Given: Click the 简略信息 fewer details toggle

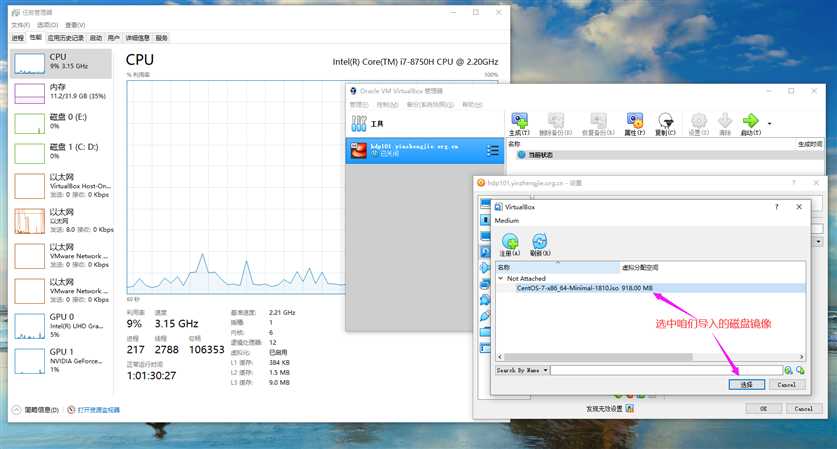Looking at the screenshot, I should [35, 410].
